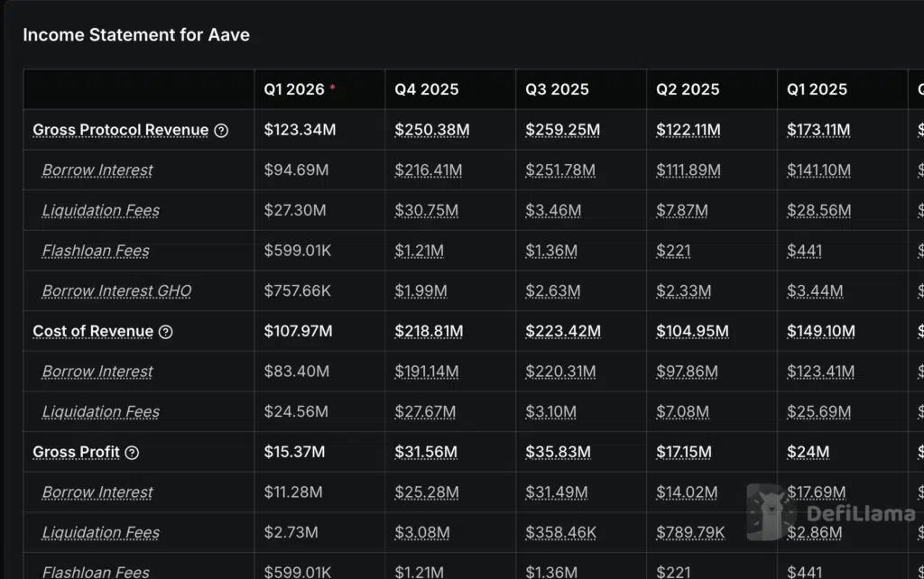Click Liquidation Fees under Cost of Revenue
Image resolution: width=924 pixels, height=579 pixels.
pos(100,412)
